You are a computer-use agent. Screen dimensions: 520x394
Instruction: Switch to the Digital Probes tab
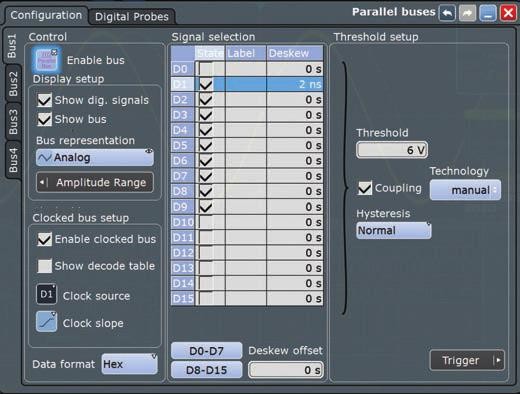tap(132, 17)
